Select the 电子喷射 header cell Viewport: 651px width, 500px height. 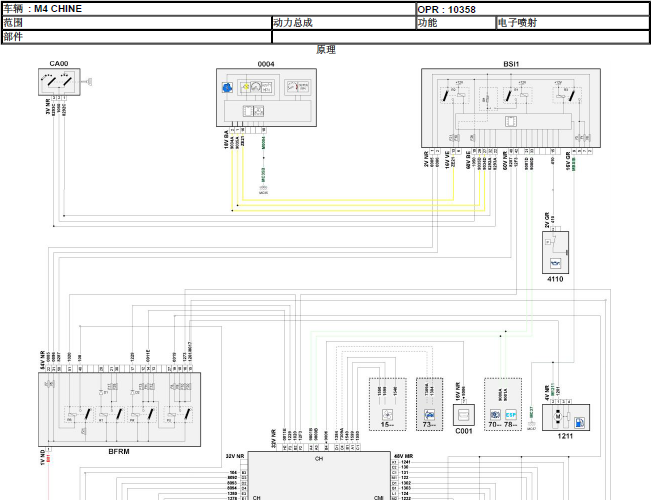coord(573,23)
